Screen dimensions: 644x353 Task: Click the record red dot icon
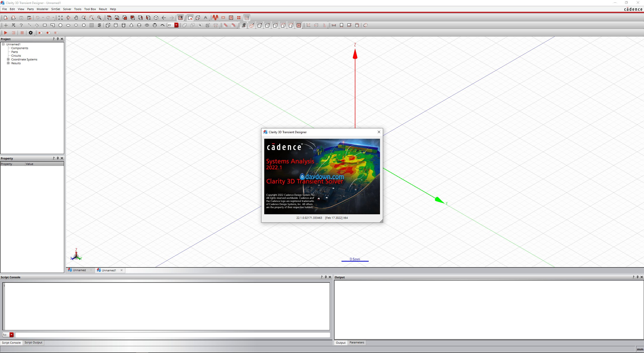pyautogui.click(x=48, y=33)
